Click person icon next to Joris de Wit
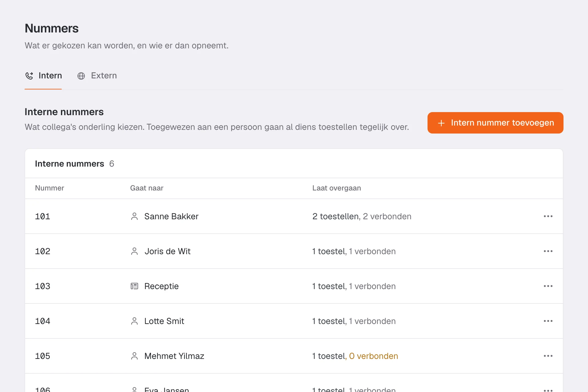Viewport: 588px width, 392px height. tap(134, 251)
